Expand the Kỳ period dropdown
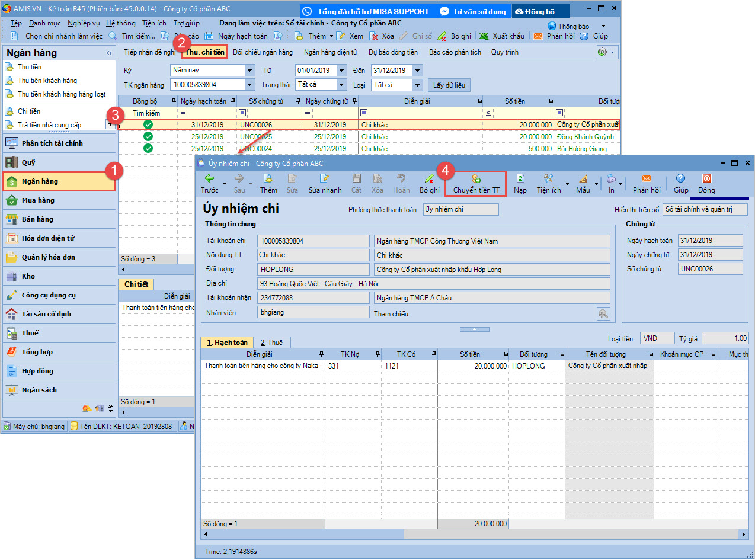Screen dimensions: 755x560 pos(249,71)
